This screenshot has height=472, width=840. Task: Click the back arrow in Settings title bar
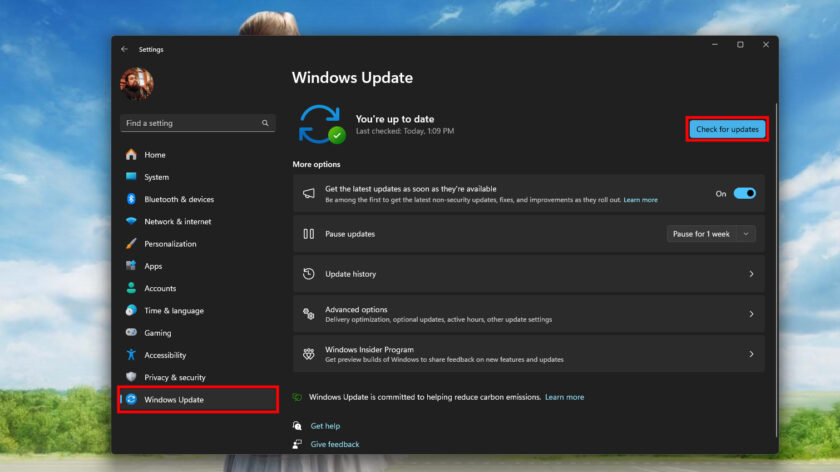point(124,49)
